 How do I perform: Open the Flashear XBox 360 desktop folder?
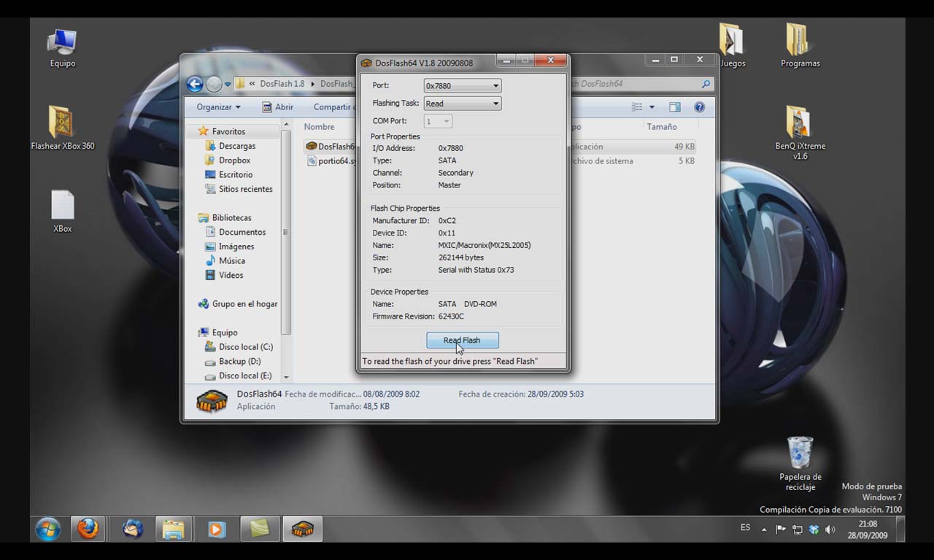click(x=62, y=128)
